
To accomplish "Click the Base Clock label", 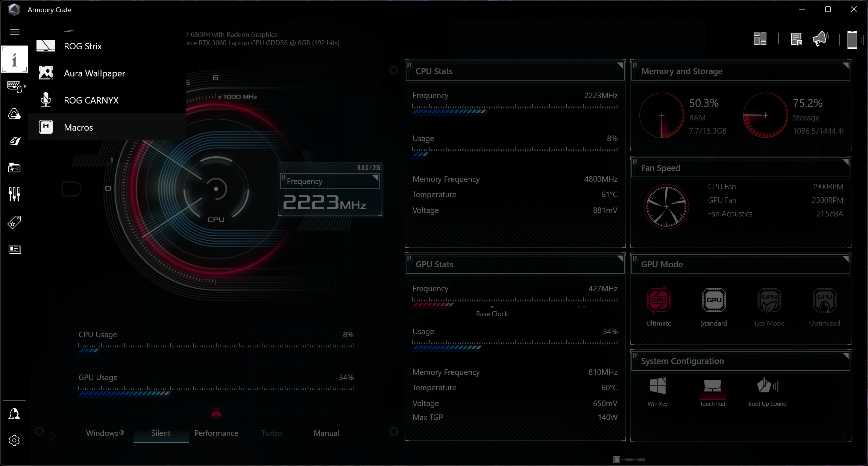I will point(492,314).
